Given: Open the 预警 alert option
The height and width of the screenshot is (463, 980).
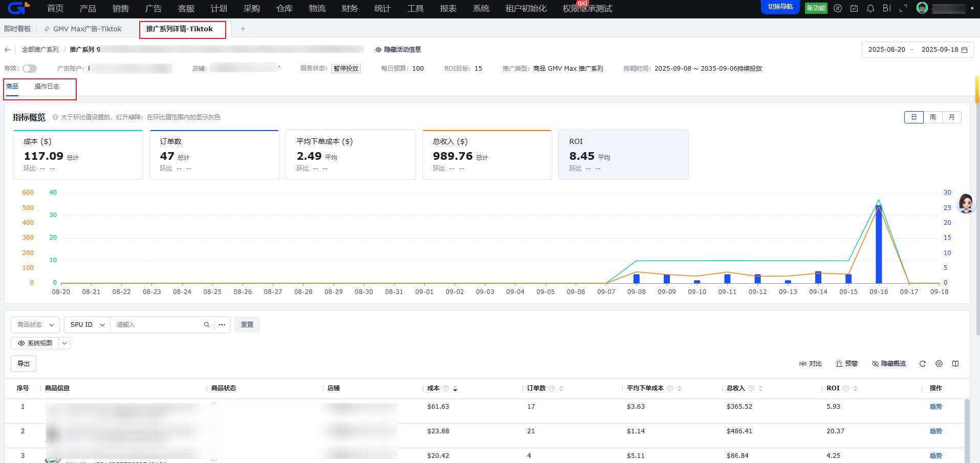Looking at the screenshot, I should coord(846,364).
